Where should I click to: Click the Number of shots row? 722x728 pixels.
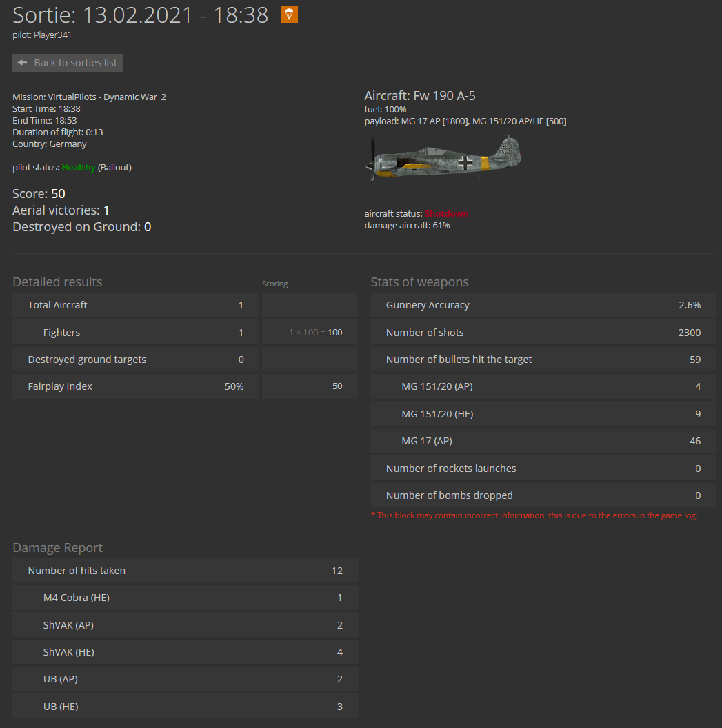(543, 333)
